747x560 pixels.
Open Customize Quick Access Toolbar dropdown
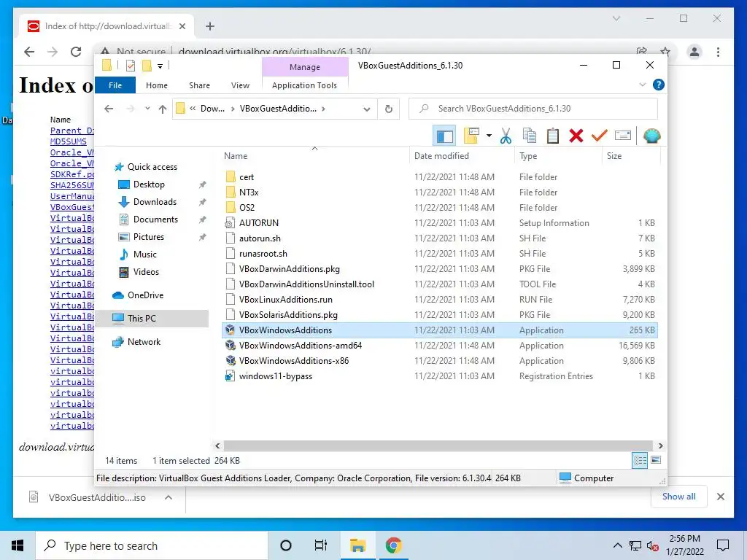(x=160, y=66)
